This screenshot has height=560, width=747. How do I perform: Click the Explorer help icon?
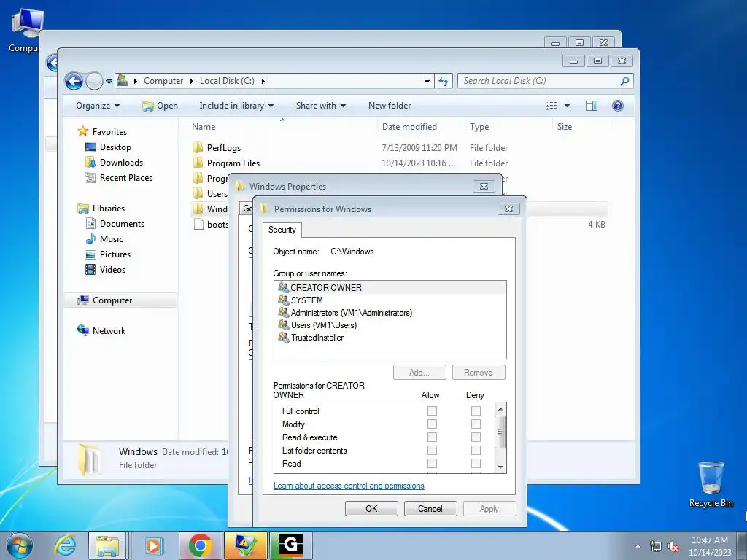pyautogui.click(x=617, y=106)
